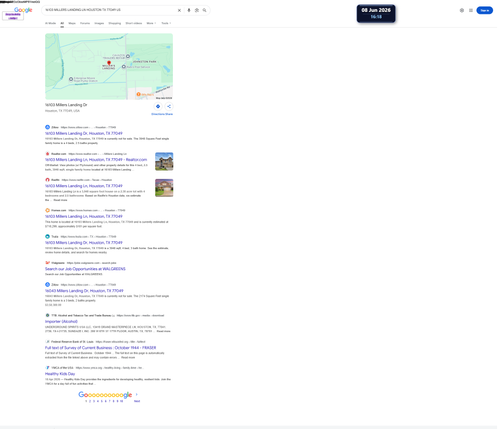Switch to the Maps tab

pos(72,23)
